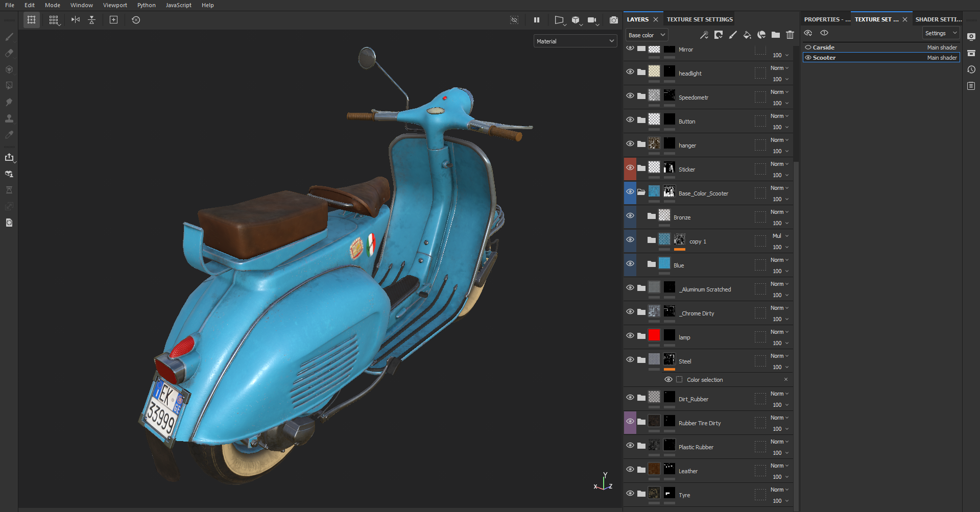Add a new folder in Layers panel
Image resolution: width=980 pixels, height=512 pixels.
point(776,35)
